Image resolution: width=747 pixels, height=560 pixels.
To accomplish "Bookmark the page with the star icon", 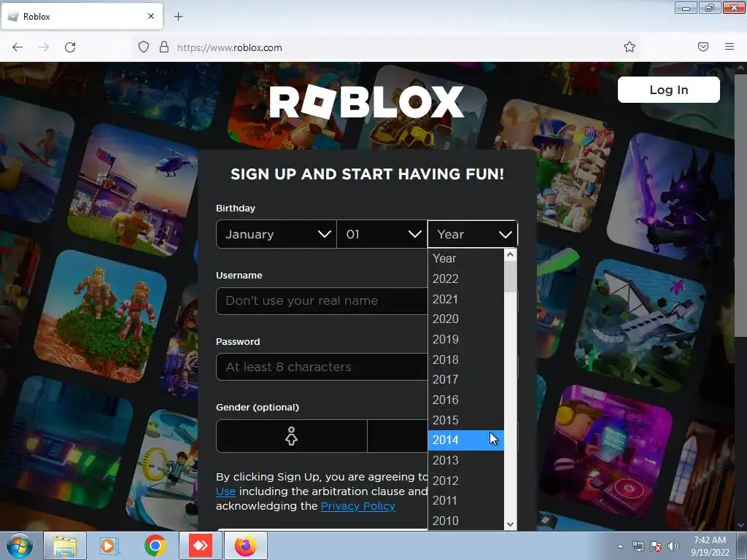I will (630, 47).
